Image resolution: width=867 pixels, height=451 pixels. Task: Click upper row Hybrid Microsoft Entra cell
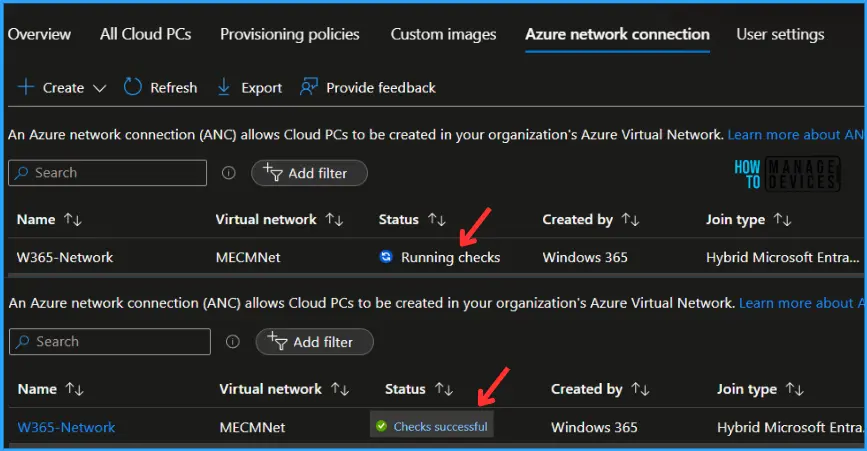pos(782,258)
